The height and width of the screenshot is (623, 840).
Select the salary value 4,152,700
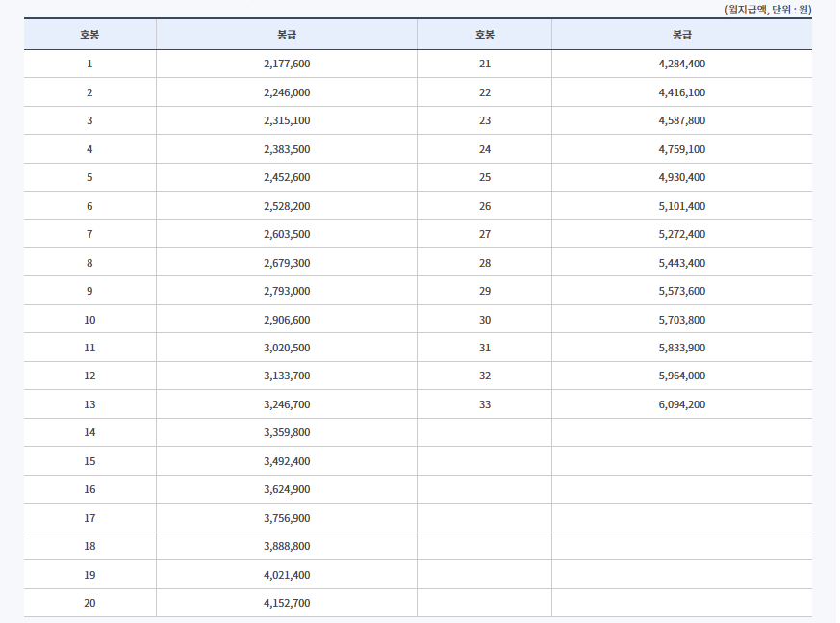pos(286,602)
